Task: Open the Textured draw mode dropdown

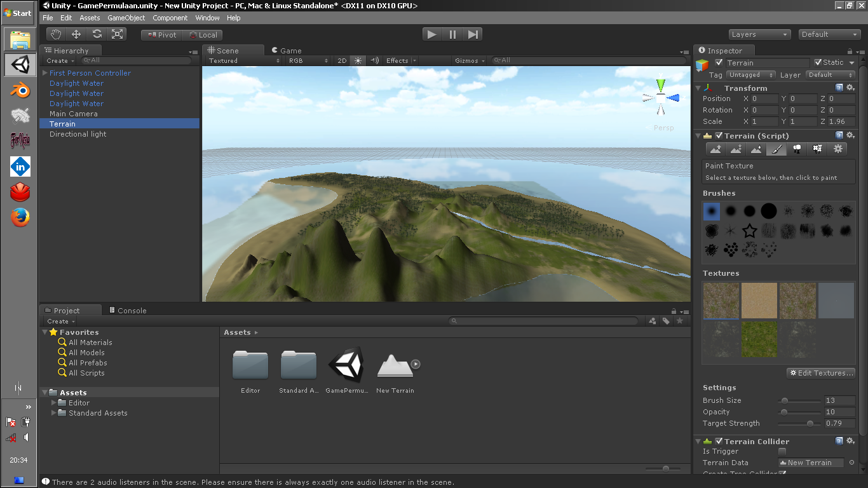Action: pyautogui.click(x=244, y=60)
